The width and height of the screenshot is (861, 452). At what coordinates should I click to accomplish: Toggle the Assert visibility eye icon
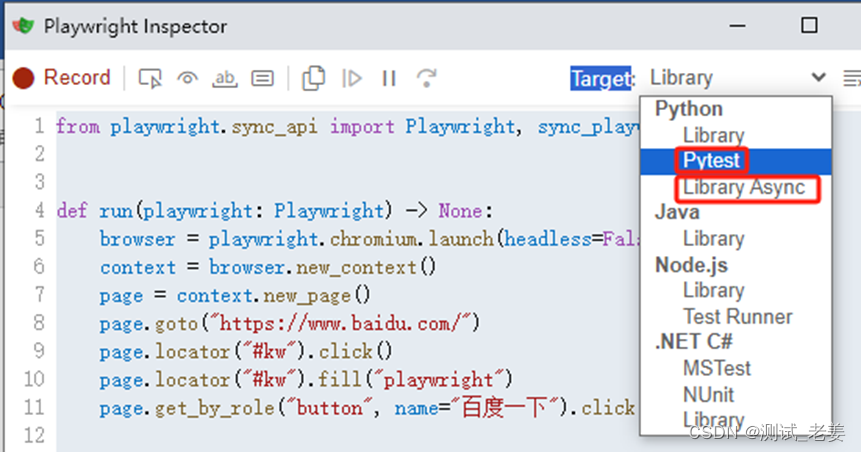pyautogui.click(x=187, y=79)
